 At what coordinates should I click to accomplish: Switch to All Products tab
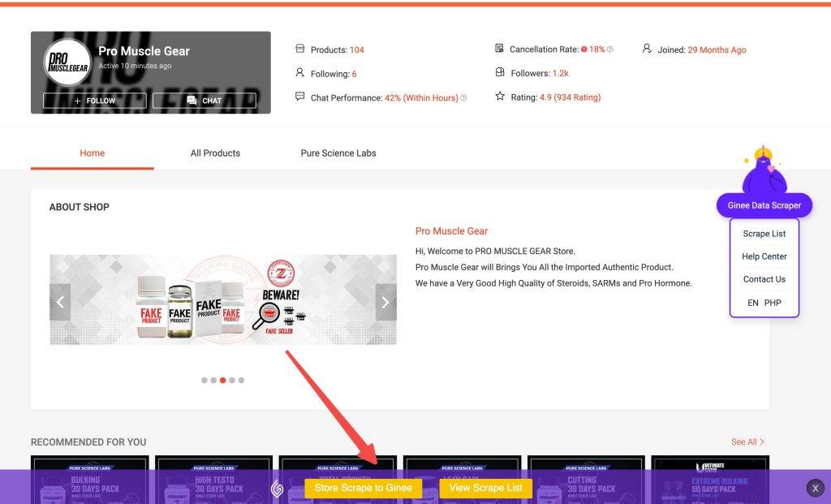(x=215, y=153)
